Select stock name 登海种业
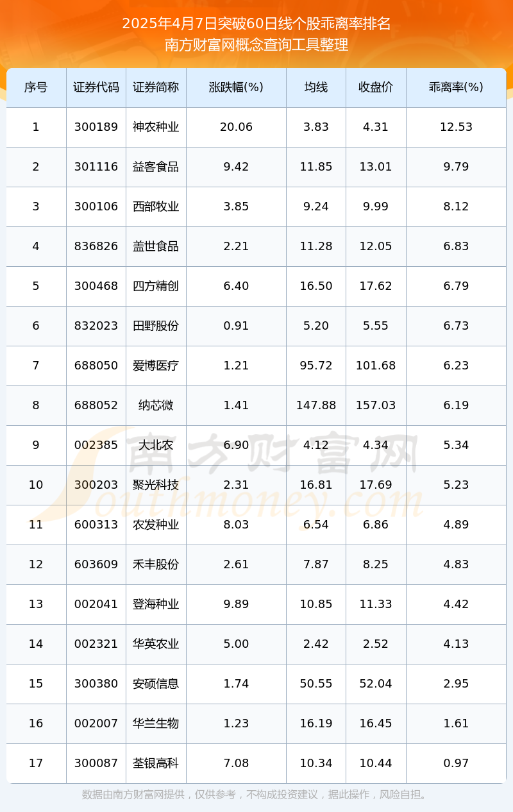 156,604
